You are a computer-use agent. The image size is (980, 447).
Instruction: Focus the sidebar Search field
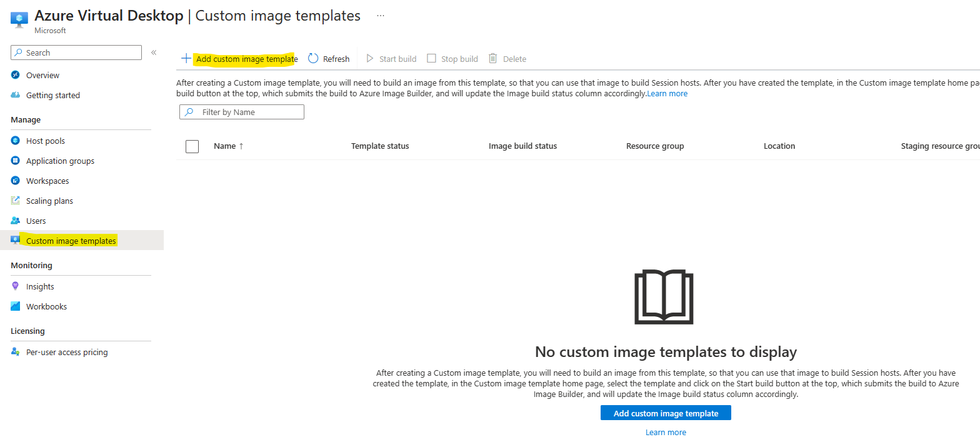click(x=76, y=53)
